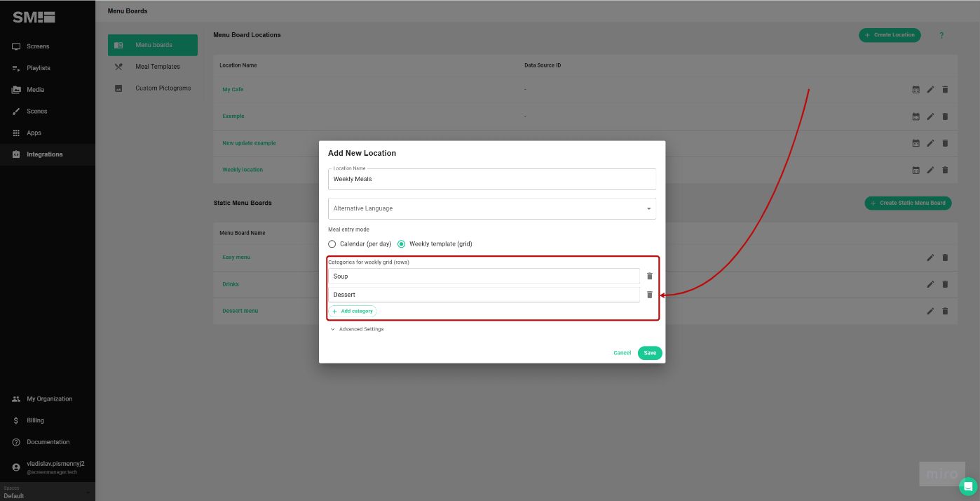Screen dimensions: 980x501
Task: Cancel the Add New Location dialog
Action: (x=622, y=353)
